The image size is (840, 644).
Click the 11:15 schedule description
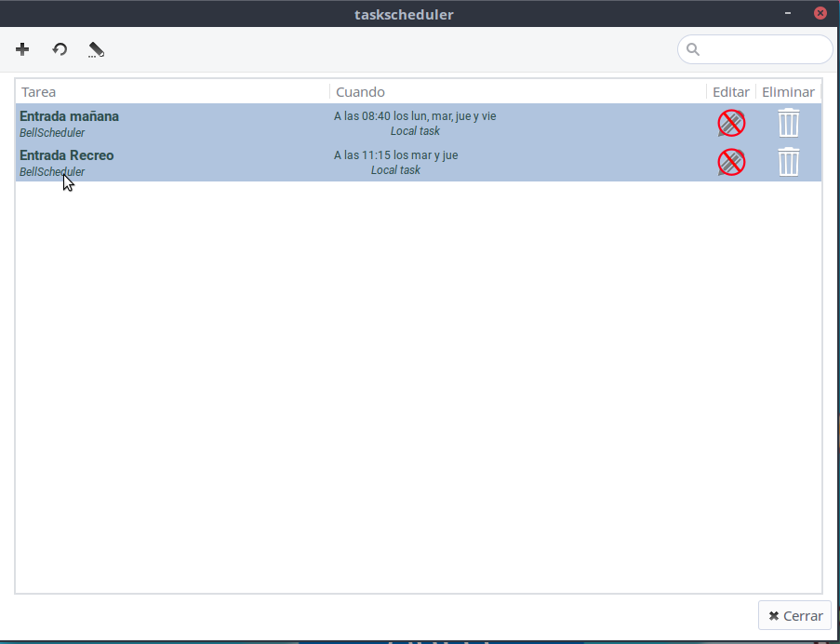[x=395, y=155]
